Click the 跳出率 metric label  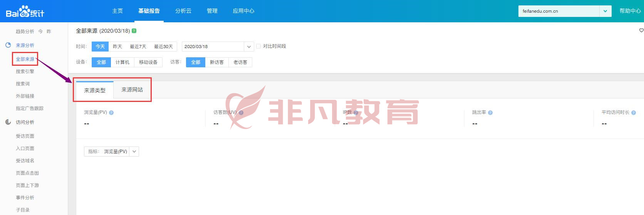click(x=479, y=112)
